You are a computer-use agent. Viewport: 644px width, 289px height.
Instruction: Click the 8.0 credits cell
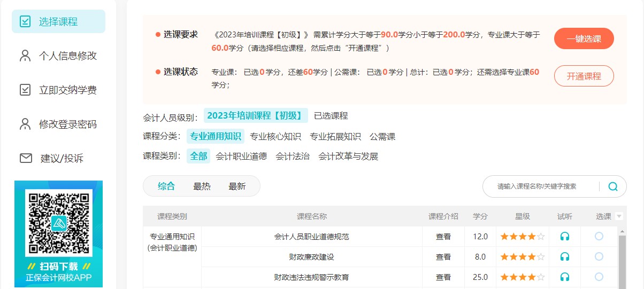coord(480,256)
